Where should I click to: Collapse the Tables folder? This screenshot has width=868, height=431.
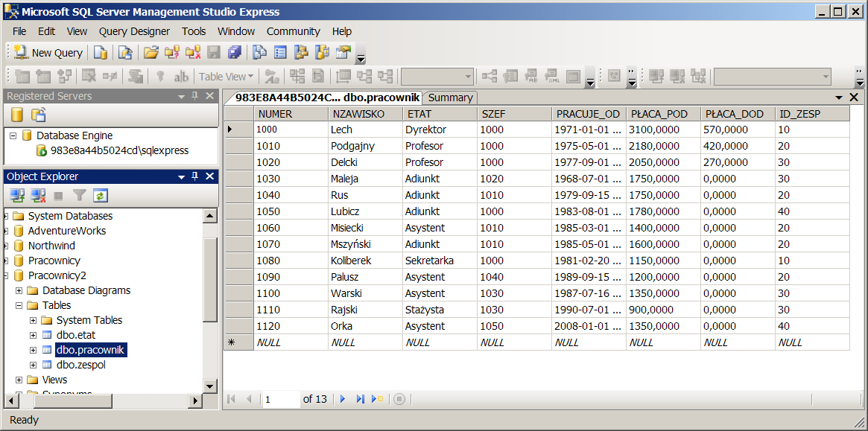tap(19, 305)
